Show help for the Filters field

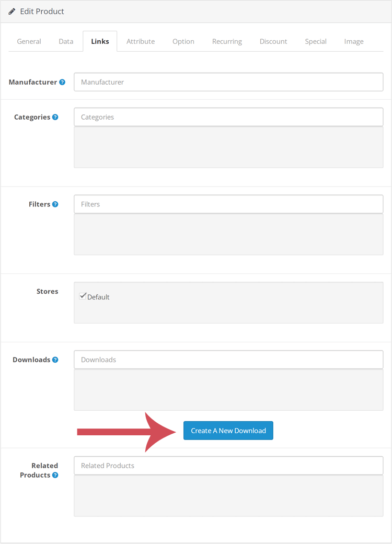click(55, 204)
